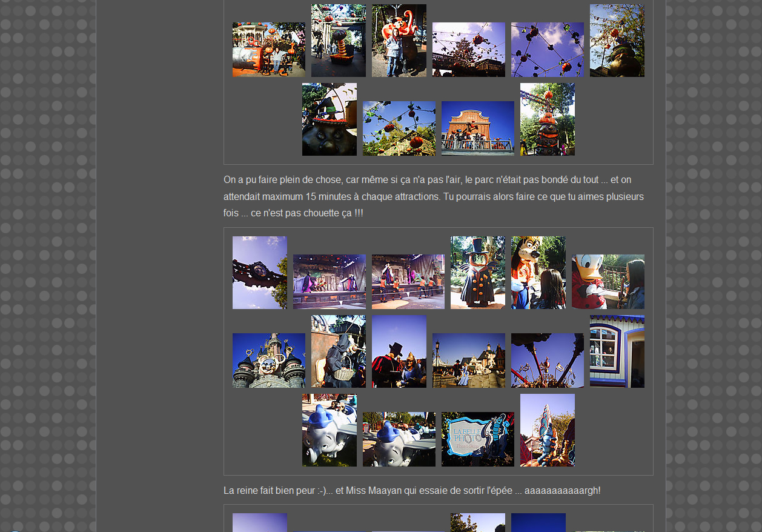This screenshot has height=532, width=762.
Task: View the Sleeping Beauty castle thumbnail
Action: coord(268,361)
